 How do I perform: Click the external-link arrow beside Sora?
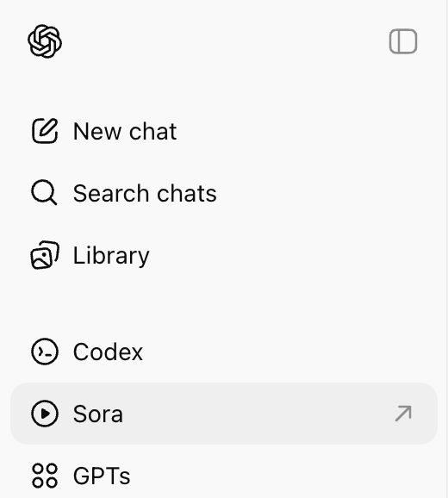pyautogui.click(x=403, y=414)
